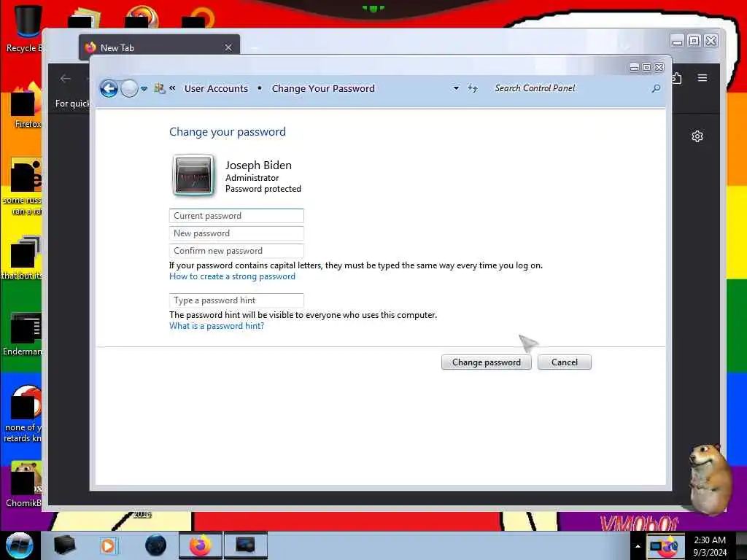Select the ChomikB desktop icon
Screen dimensions: 747x560
pyautogui.click(x=25, y=484)
